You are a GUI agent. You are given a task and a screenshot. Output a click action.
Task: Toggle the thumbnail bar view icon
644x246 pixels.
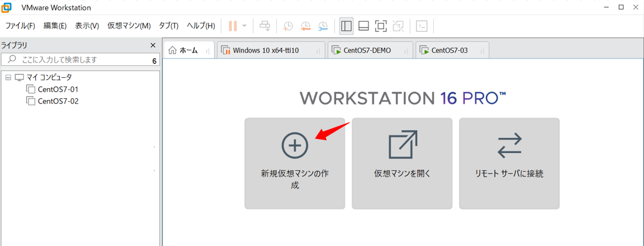point(364,26)
